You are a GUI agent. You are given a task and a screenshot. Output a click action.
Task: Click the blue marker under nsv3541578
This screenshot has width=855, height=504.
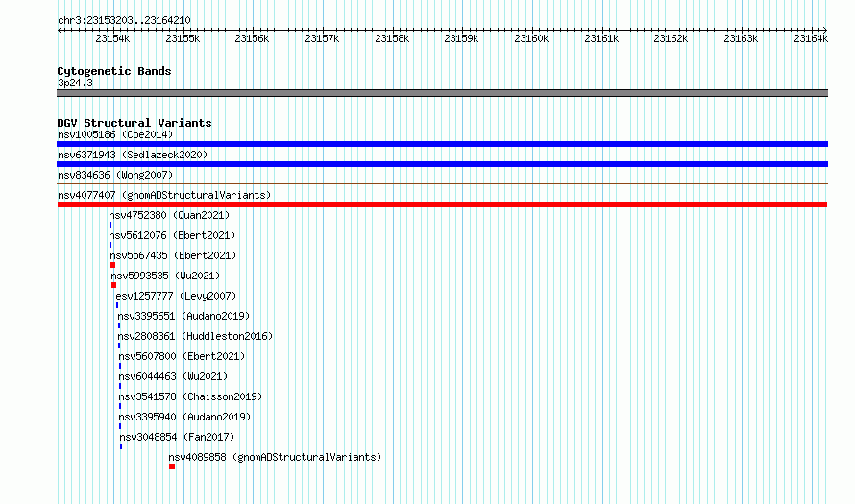(120, 406)
